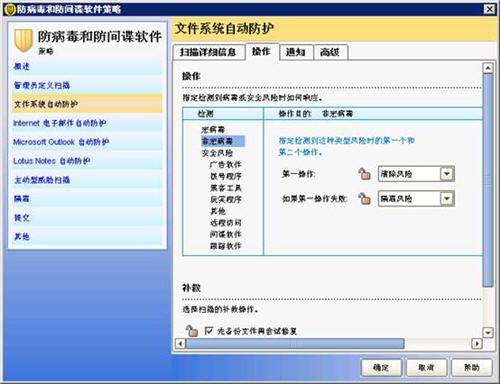Select 安全风险 in the detection tree
This screenshot has width=500, height=384.
(x=217, y=153)
